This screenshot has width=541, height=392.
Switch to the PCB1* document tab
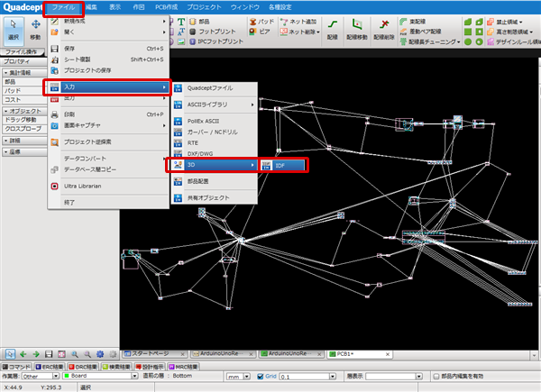pyautogui.click(x=360, y=354)
